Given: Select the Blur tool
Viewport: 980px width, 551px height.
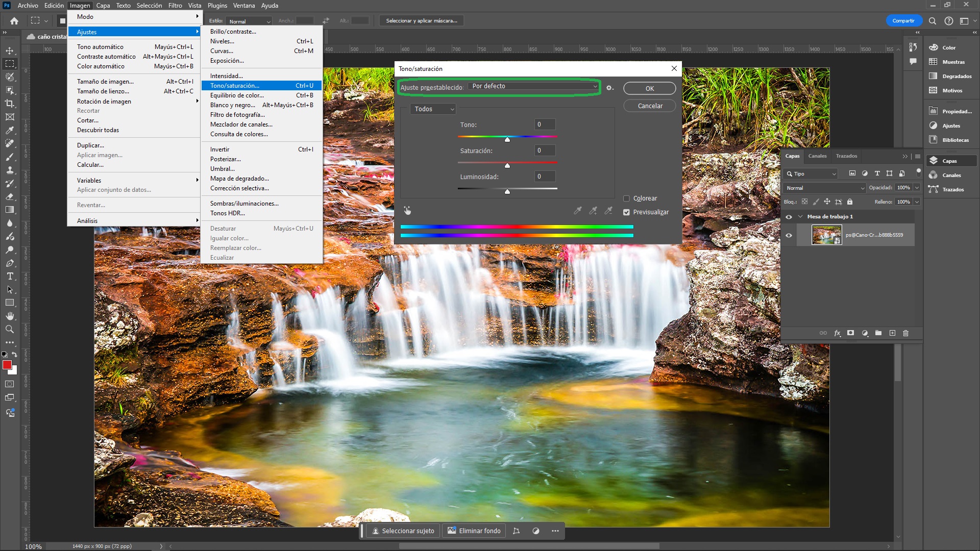Looking at the screenshot, I should 10,223.
